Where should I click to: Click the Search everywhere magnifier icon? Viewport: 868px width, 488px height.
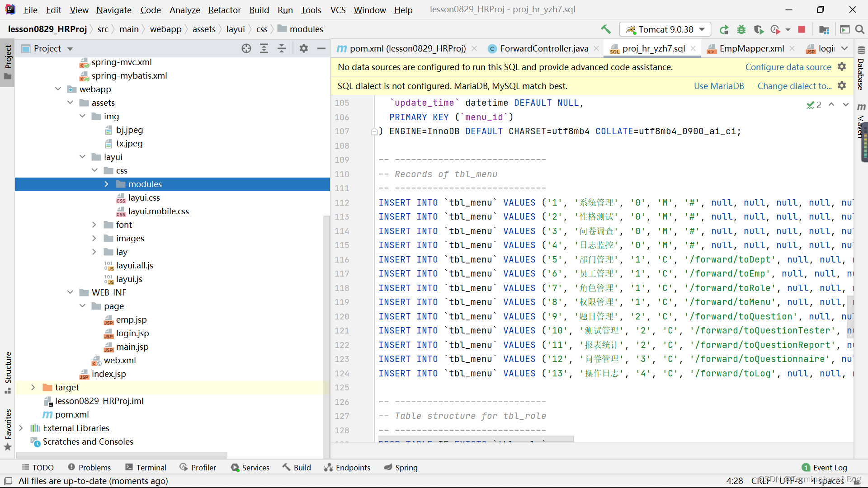coord(860,28)
